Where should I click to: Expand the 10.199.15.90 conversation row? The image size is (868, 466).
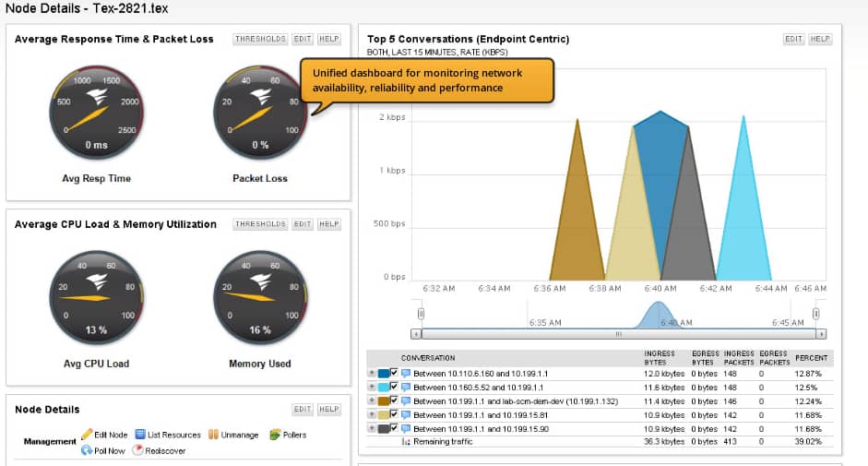(372, 429)
